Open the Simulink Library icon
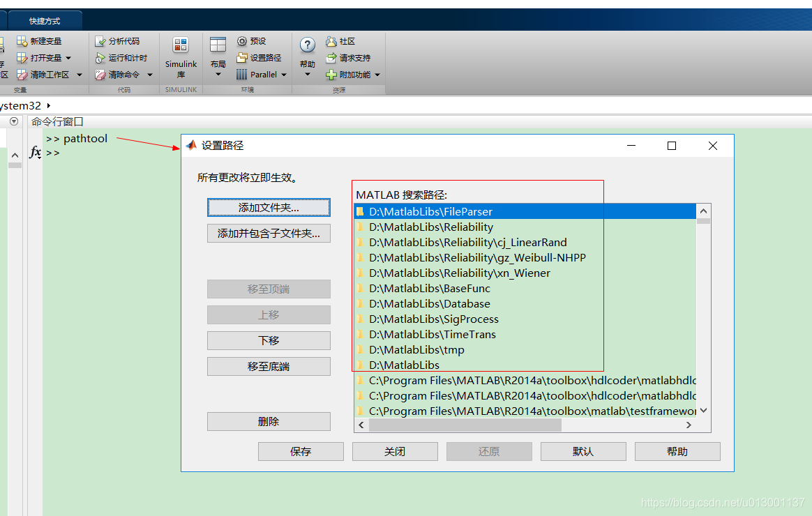812x516 pixels. click(181, 45)
